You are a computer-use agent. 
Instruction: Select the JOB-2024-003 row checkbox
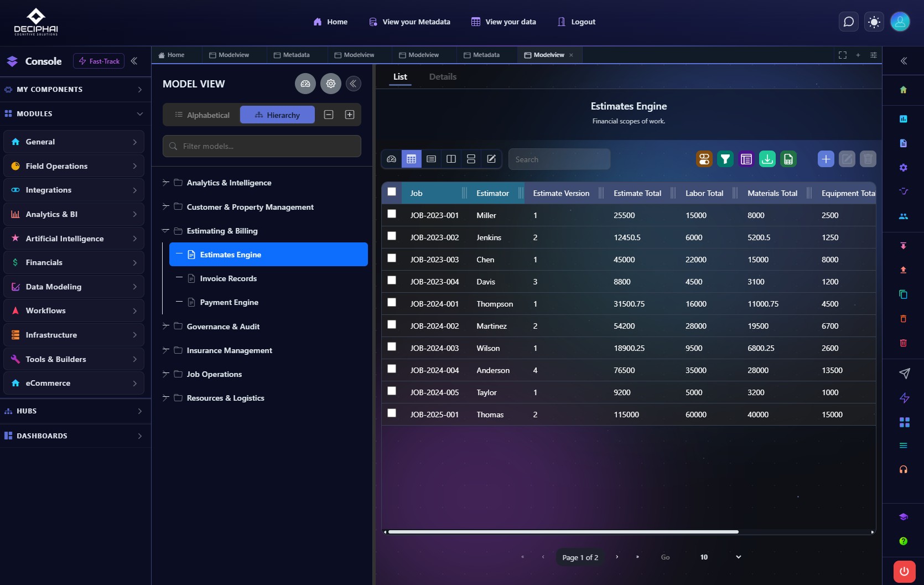click(392, 346)
